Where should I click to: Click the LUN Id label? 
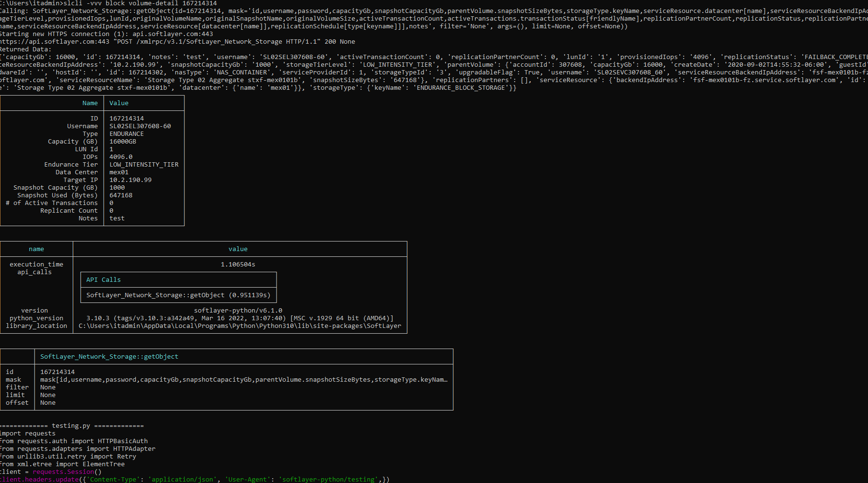(86, 149)
